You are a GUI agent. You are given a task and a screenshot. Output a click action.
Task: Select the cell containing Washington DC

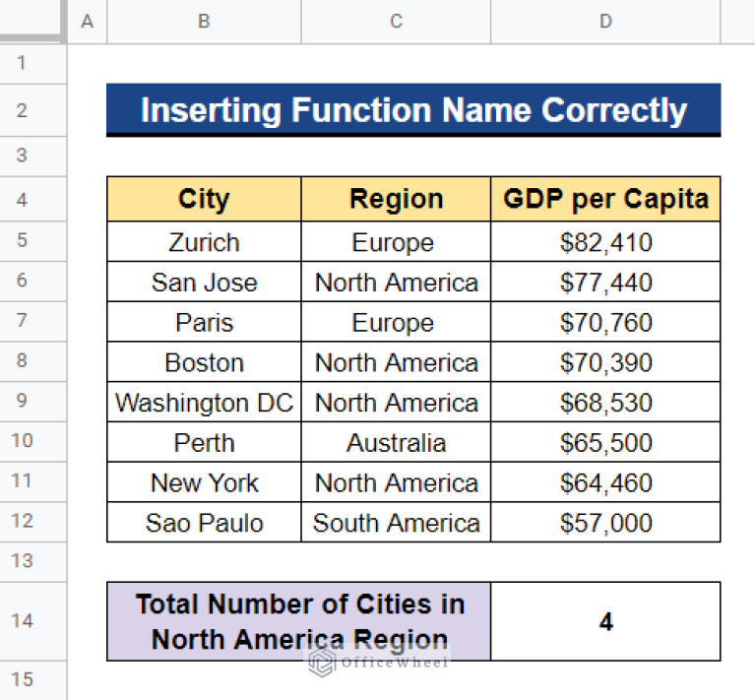point(204,403)
